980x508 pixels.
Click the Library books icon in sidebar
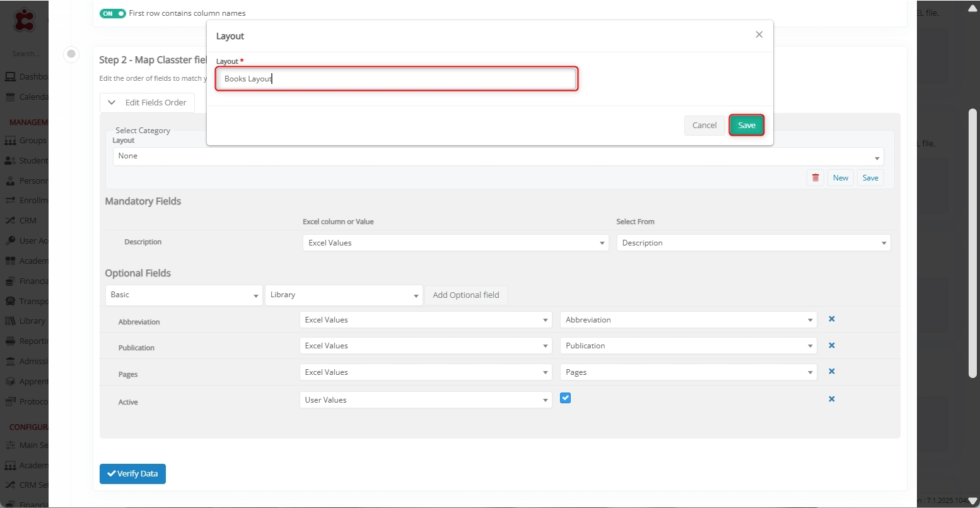(x=10, y=321)
